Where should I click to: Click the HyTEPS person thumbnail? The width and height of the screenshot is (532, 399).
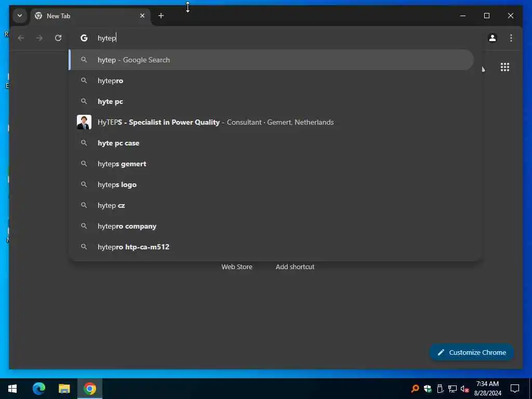(84, 122)
